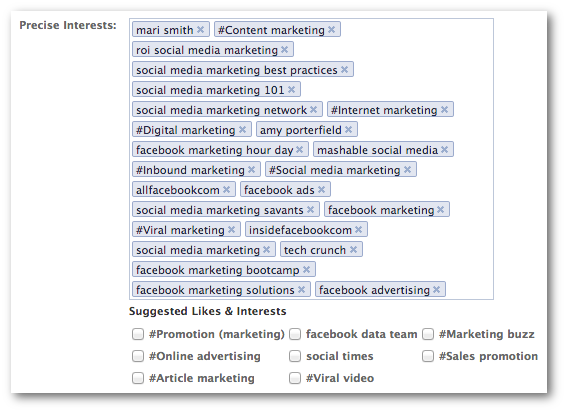This screenshot has width=566, height=412.
Task: Remove the insidefacebookcom tag
Action: click(x=358, y=230)
